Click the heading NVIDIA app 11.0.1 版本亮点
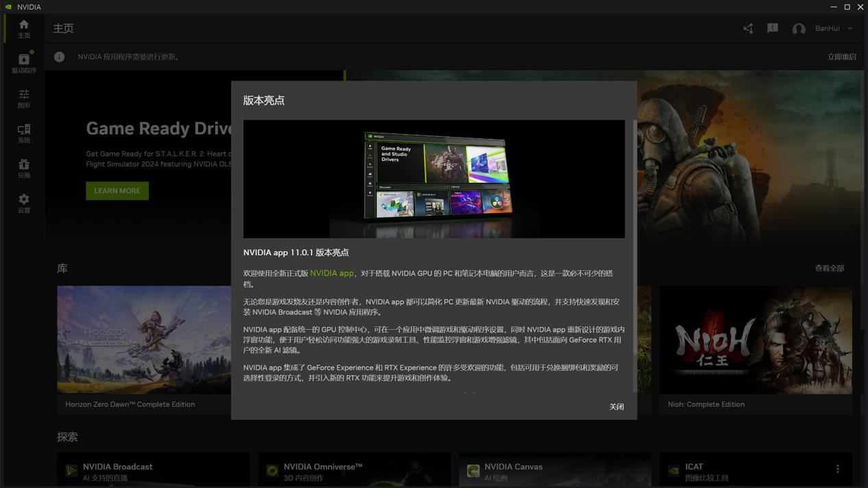 click(296, 253)
